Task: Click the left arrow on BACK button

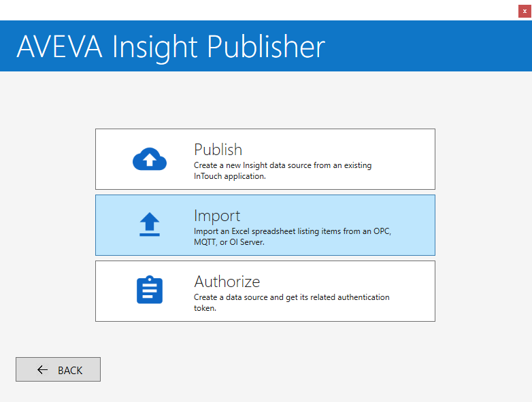Action: point(42,370)
